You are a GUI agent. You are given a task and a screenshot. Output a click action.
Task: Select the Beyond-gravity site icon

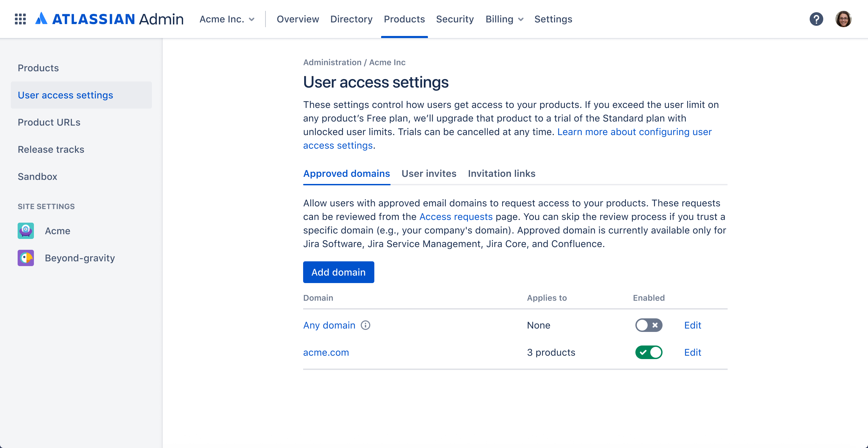(26, 258)
